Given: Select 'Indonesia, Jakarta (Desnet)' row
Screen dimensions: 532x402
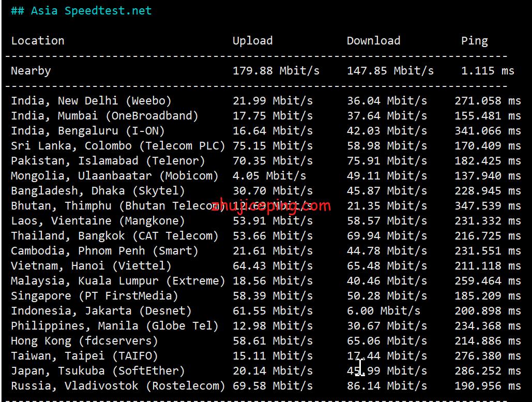Looking at the screenshot, I should tap(266, 310).
